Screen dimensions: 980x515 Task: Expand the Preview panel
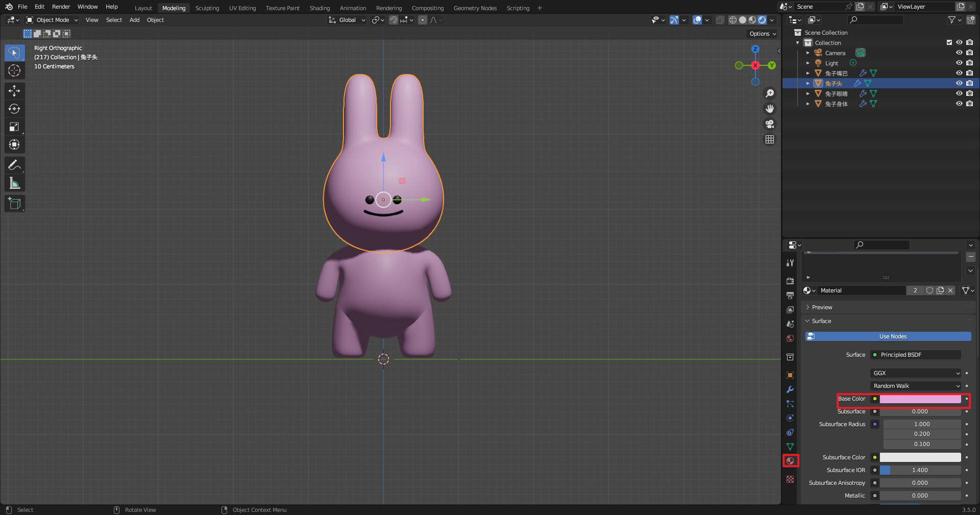822,307
